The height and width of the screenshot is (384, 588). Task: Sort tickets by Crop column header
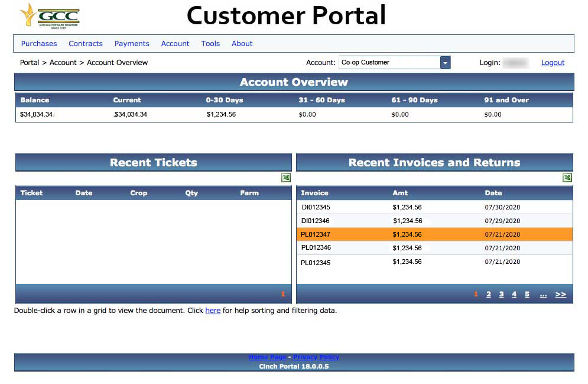point(139,193)
